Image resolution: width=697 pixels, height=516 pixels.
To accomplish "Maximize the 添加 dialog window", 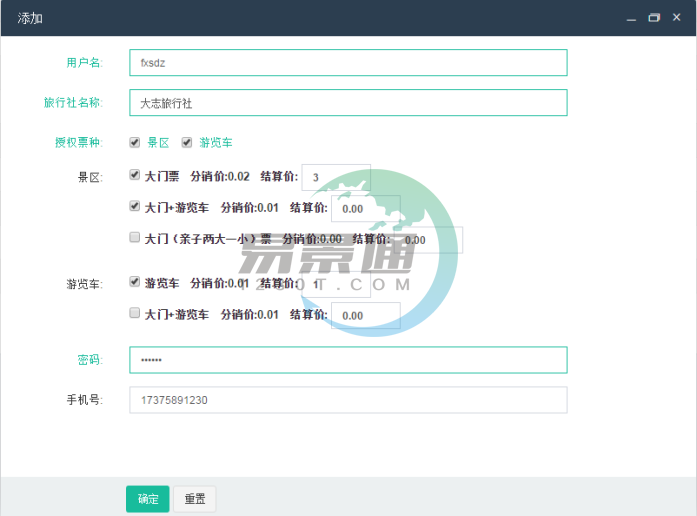I will point(654,18).
